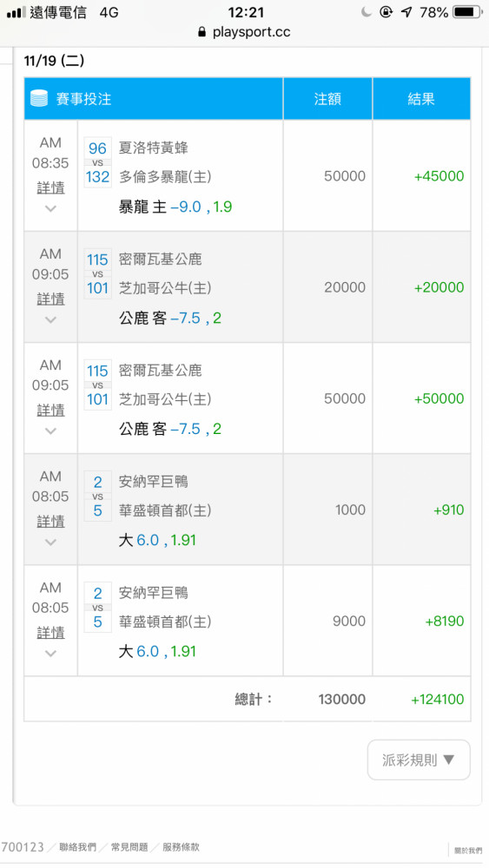Screen dimensions: 489x868
Task: Tap the rotation lock status icon
Action: (x=386, y=11)
